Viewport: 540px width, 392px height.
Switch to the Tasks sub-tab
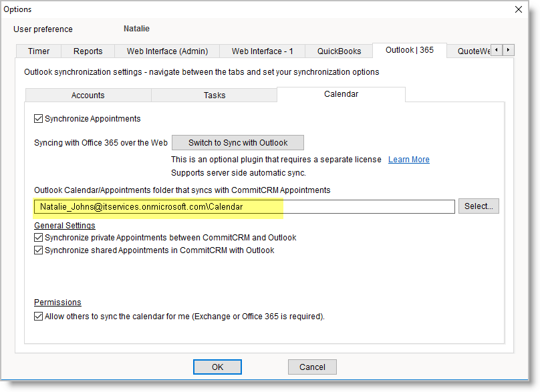coord(214,95)
